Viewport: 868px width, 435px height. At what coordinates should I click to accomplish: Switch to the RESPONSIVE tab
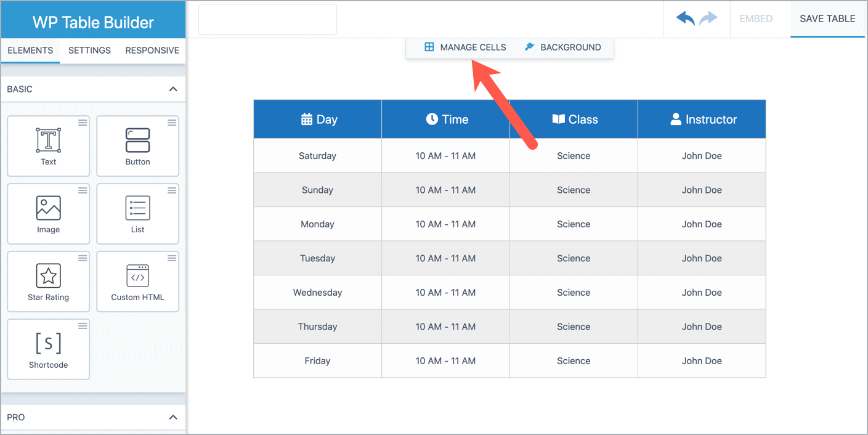[152, 51]
